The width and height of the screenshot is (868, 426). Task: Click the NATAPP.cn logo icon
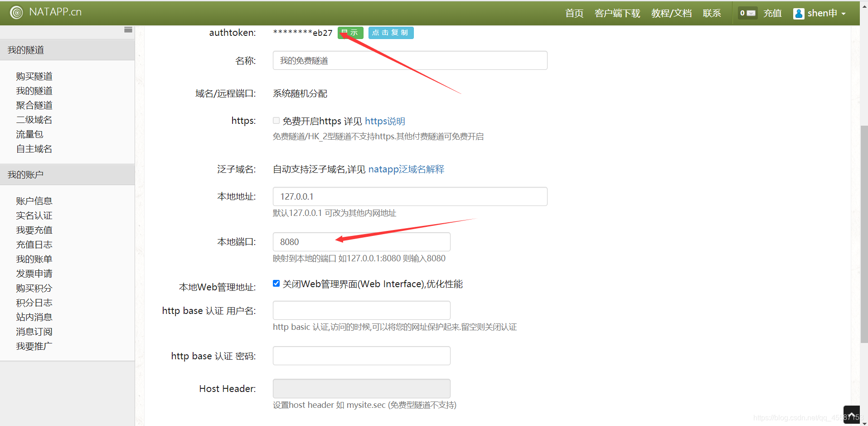tap(16, 13)
